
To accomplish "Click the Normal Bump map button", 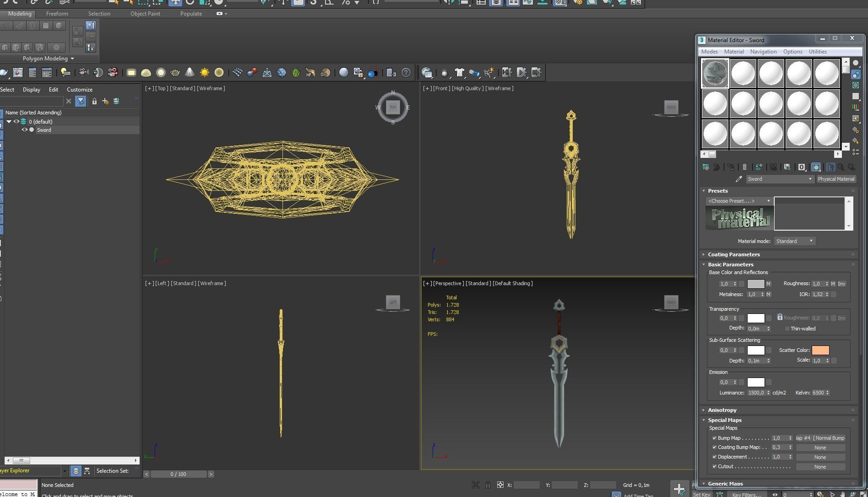I will (820, 438).
